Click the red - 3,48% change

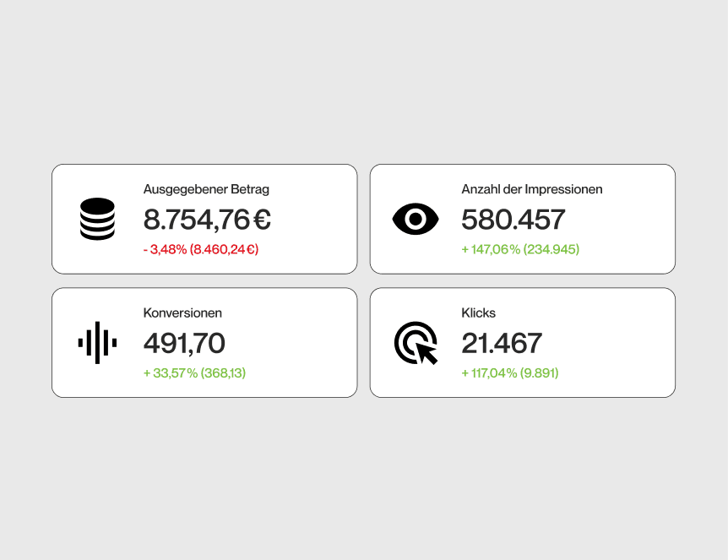tap(165, 249)
